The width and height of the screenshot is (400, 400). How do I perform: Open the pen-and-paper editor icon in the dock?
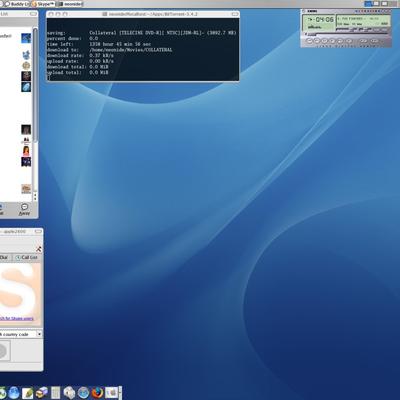pos(28,393)
